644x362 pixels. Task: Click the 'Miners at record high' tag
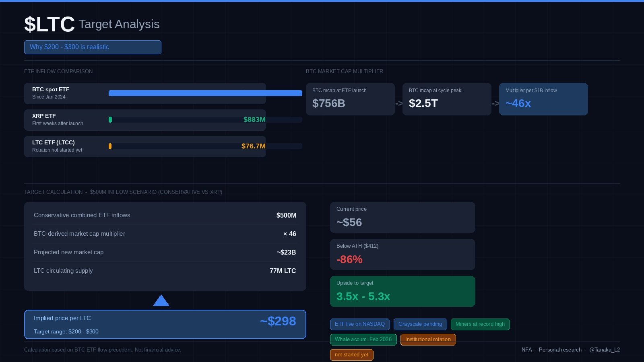tap(480, 324)
